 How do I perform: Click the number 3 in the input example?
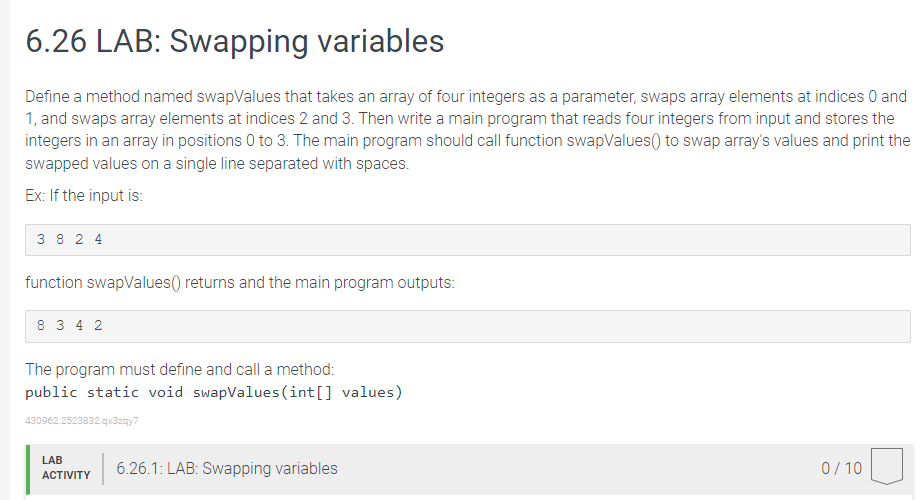[x=41, y=239]
